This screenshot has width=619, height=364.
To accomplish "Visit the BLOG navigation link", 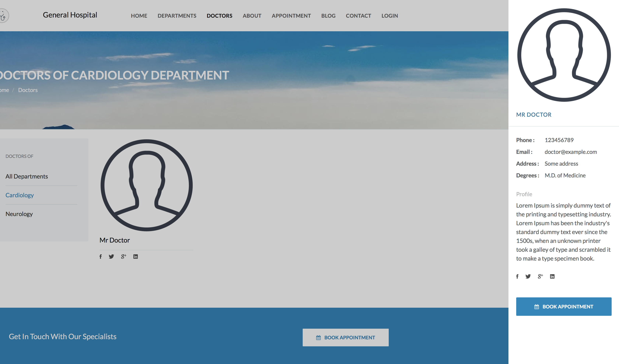I will (x=328, y=16).
